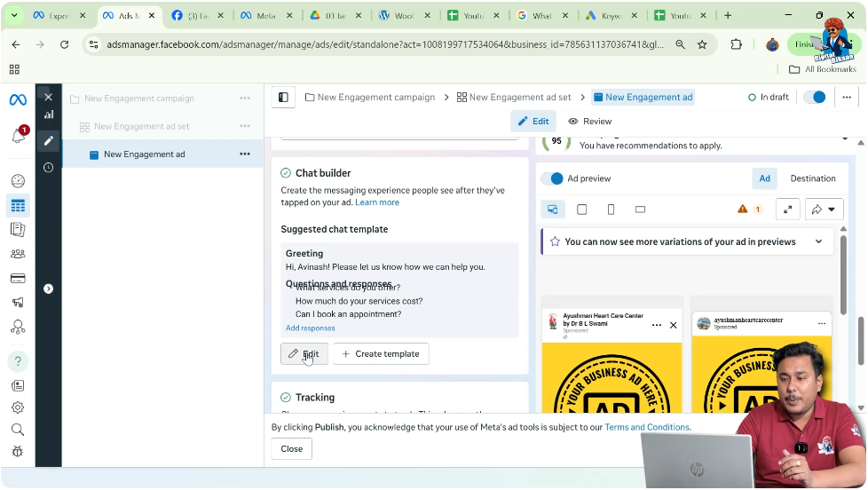Open options for New Engagement ad set row
868x490 pixels.
[245, 126]
